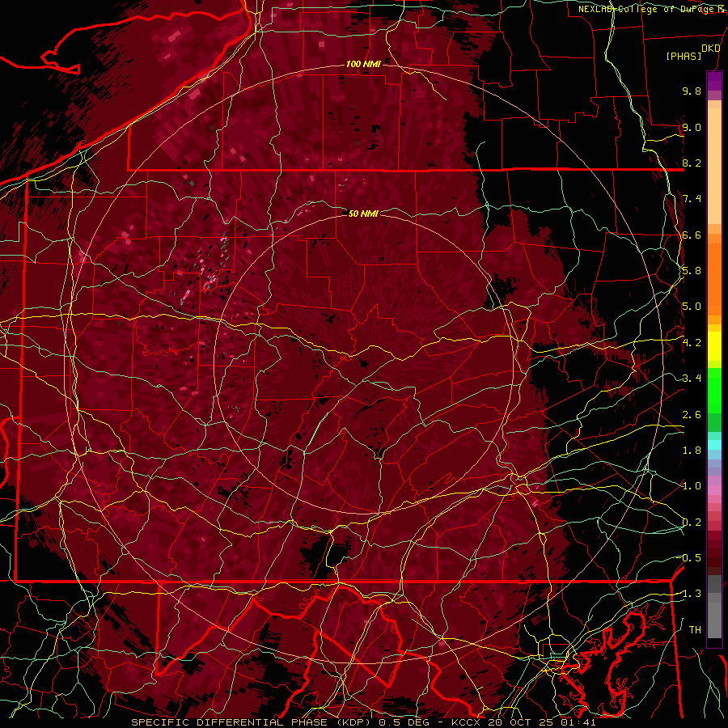Screen dimensions: 728x728
Task: Select the 9.8 value on the color scale
Action: tap(692, 91)
